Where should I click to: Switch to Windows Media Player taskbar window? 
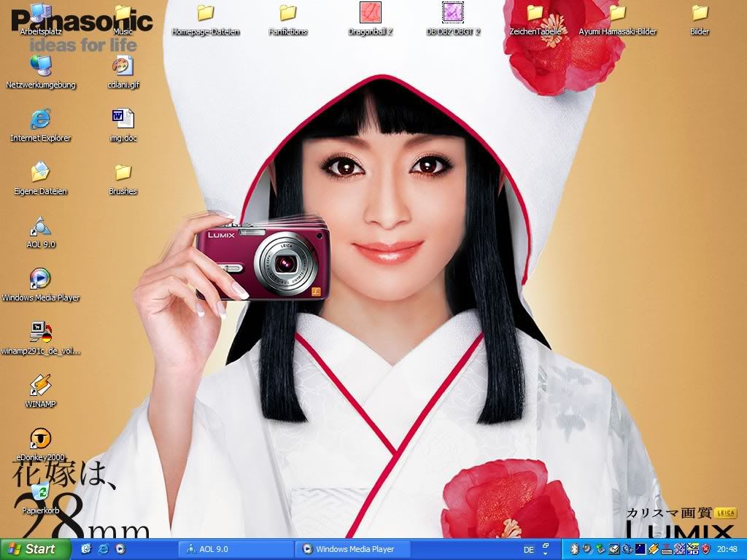tap(353, 549)
